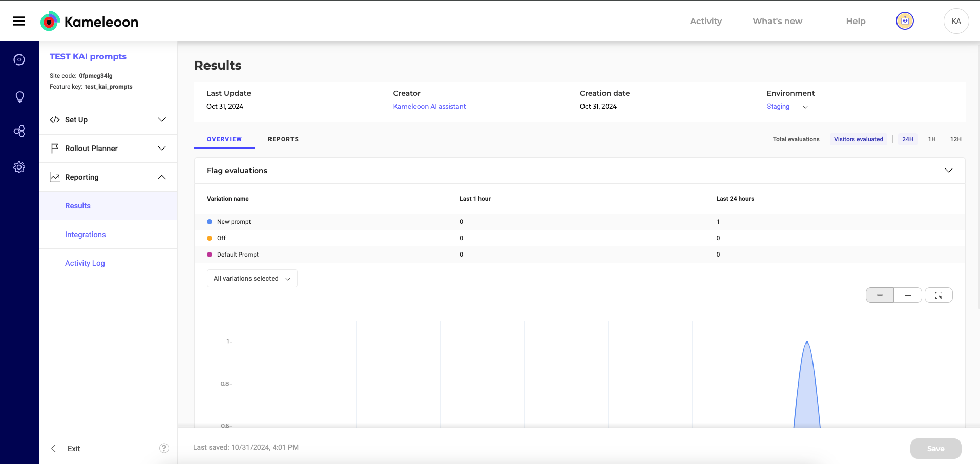Viewport: 980px width, 464px height.
Task: Select the Total evaluations toggle
Action: click(x=796, y=139)
